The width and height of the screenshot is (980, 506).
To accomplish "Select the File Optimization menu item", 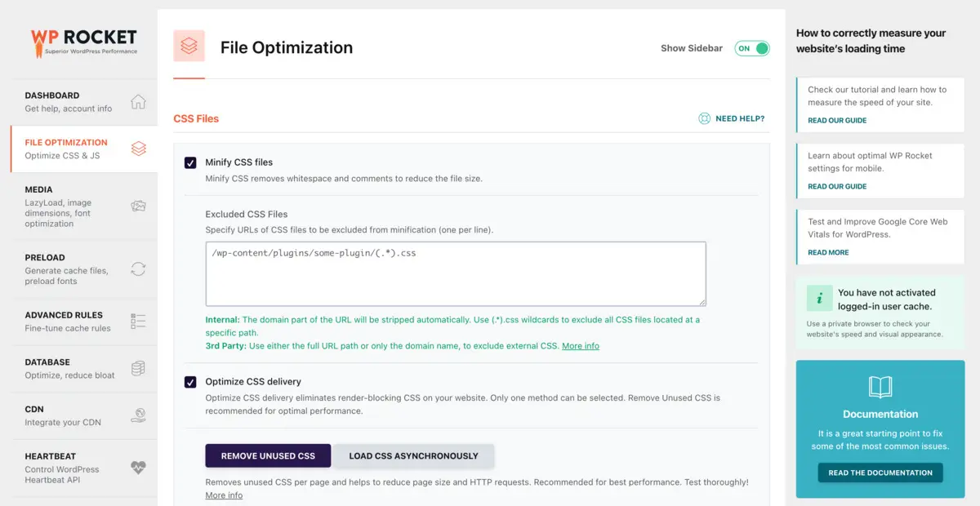I will point(84,149).
